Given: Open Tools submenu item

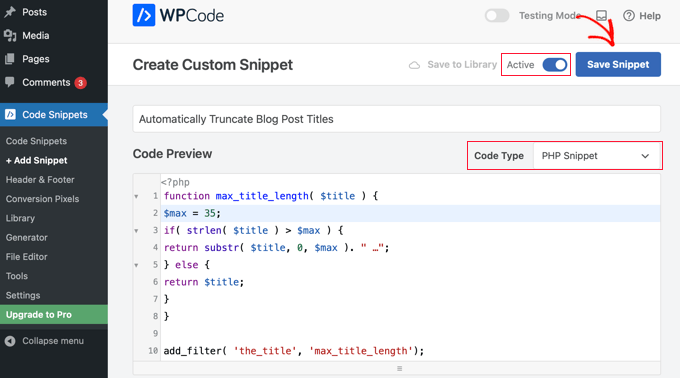Looking at the screenshot, I should (17, 276).
